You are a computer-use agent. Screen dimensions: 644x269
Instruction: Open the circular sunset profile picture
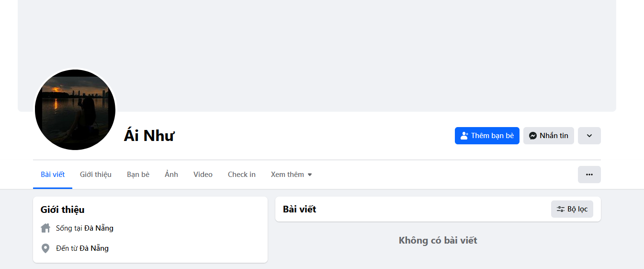click(75, 110)
